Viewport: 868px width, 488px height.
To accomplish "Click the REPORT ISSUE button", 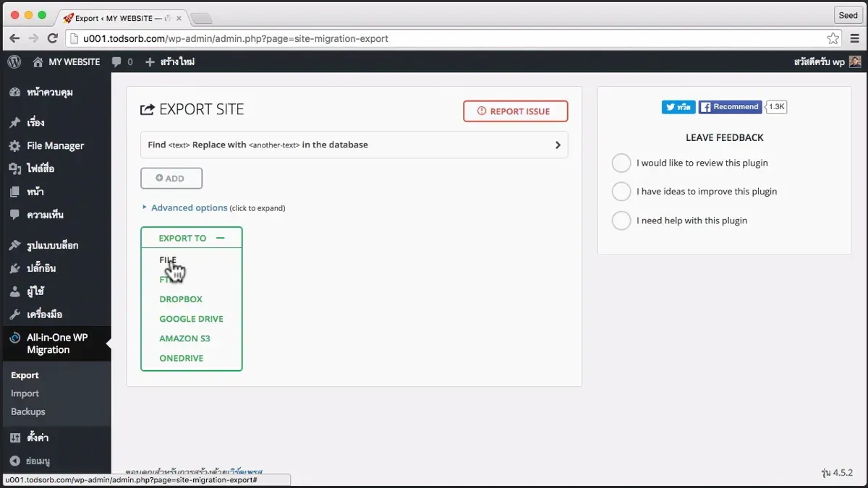I will point(515,111).
